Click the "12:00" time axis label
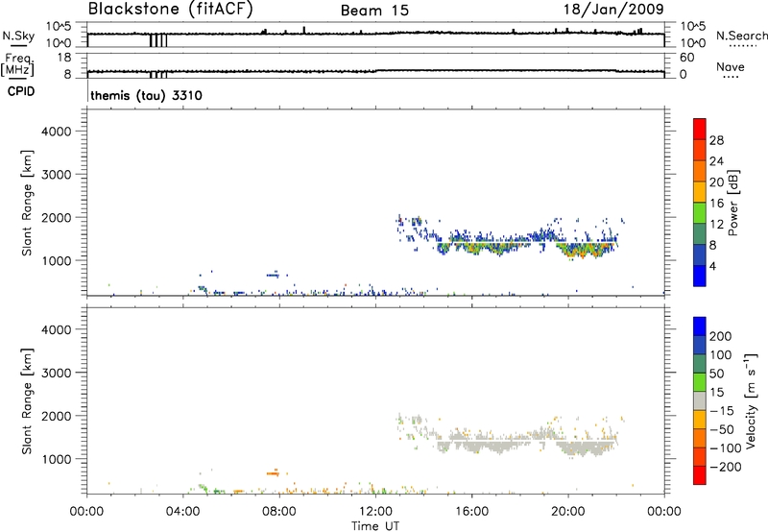The image size is (768, 532). pos(375,512)
